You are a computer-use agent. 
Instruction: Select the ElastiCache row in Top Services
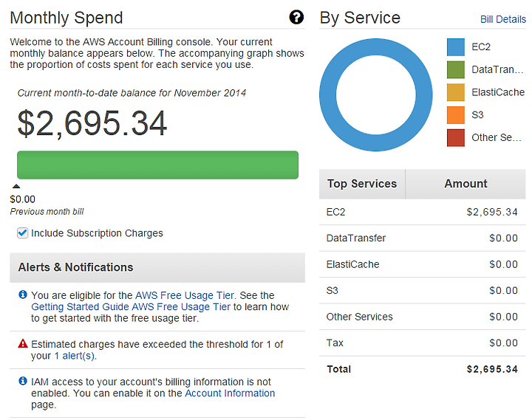(423, 264)
